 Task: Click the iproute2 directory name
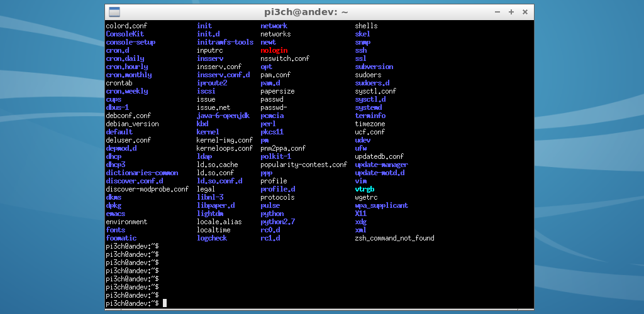212,84
